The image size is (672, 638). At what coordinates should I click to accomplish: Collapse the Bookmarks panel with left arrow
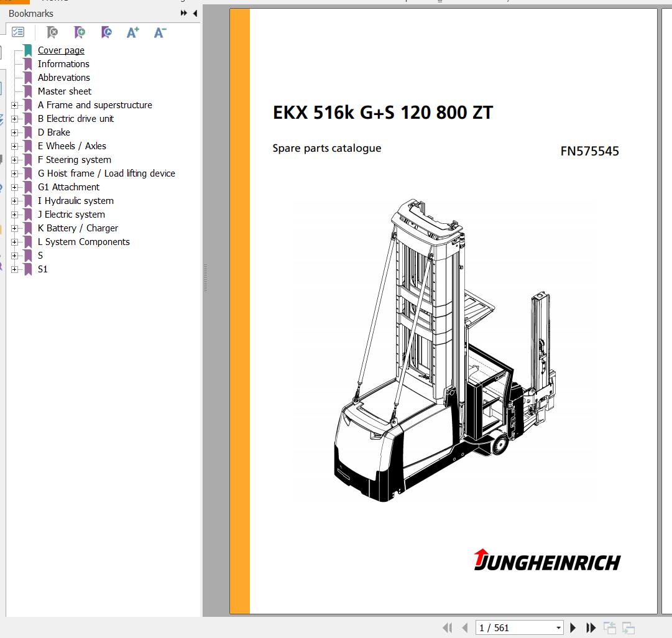pos(195,13)
